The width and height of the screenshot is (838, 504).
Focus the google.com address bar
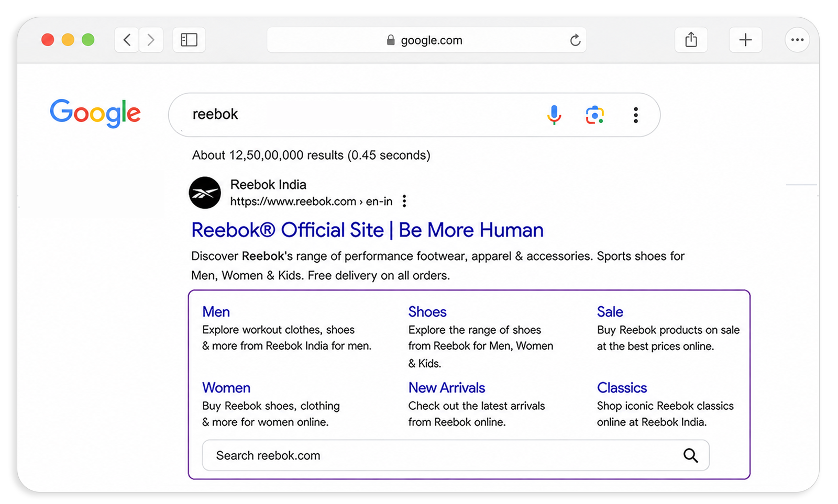[x=426, y=40]
